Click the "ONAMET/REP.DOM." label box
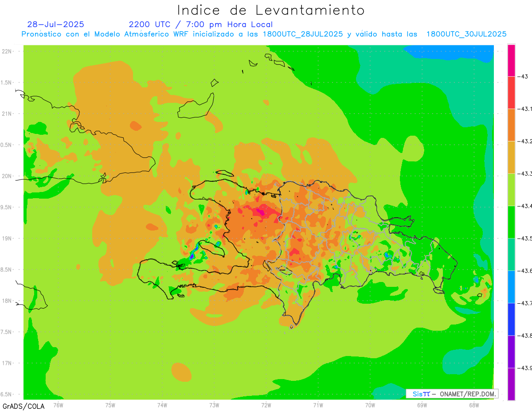532x411 pixels. [x=452, y=394]
